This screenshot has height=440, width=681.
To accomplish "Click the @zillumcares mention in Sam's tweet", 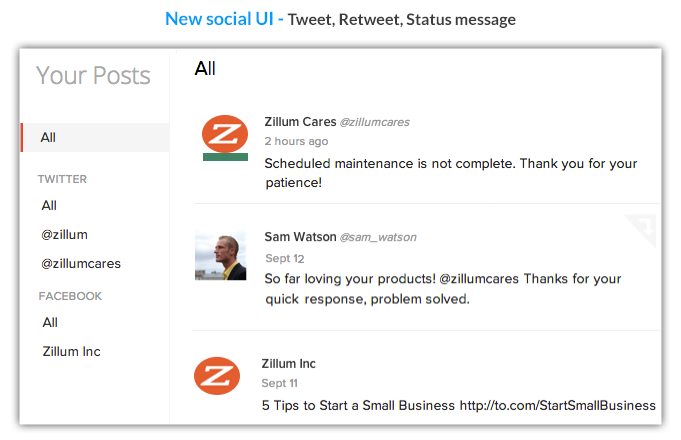I will coord(479,278).
